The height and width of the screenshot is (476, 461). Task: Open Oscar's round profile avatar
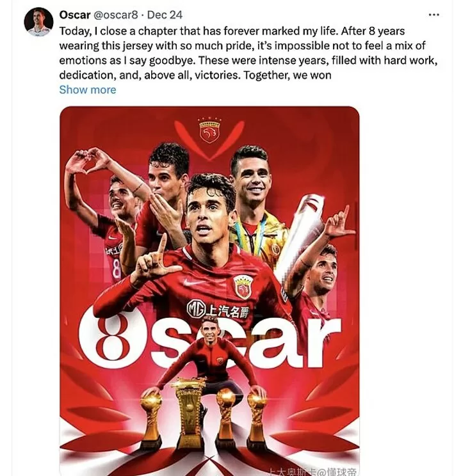(x=38, y=22)
